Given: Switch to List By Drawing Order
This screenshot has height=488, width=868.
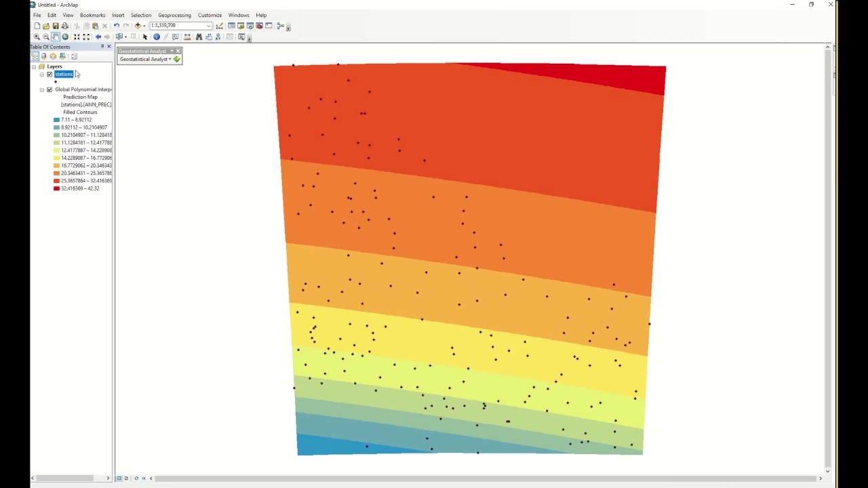Looking at the screenshot, I should click(35, 56).
